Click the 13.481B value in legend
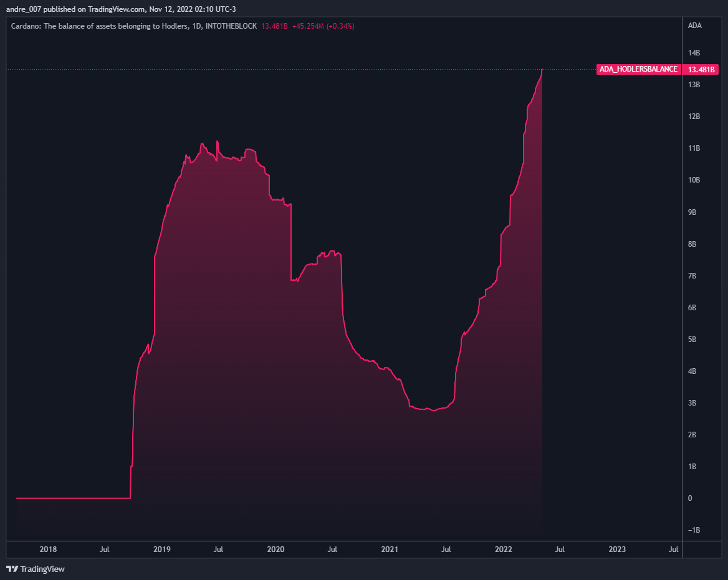The image size is (728, 580). click(274, 26)
